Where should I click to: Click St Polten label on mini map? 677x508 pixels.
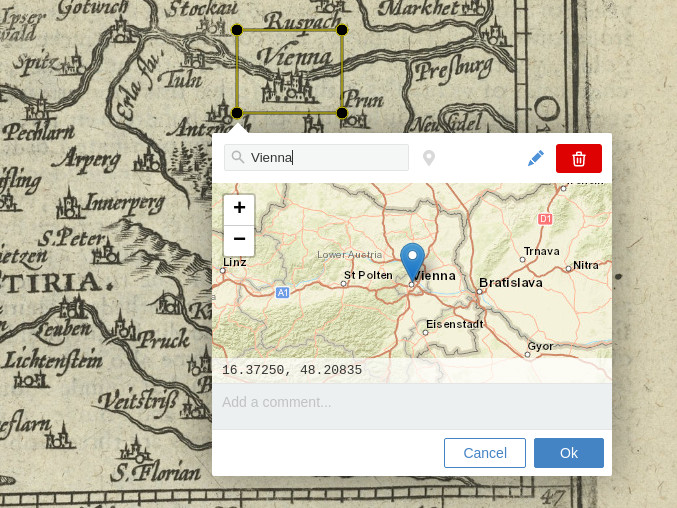368,275
